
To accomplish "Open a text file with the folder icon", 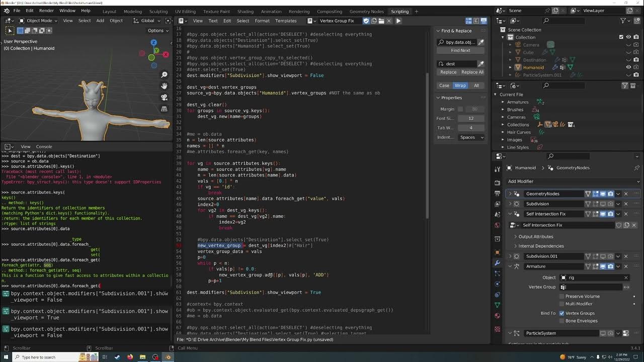I will point(381,21).
